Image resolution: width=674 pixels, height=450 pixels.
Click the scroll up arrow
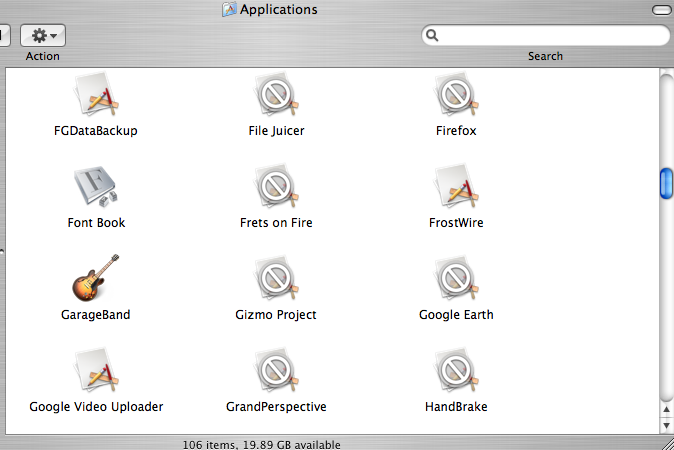[666, 410]
